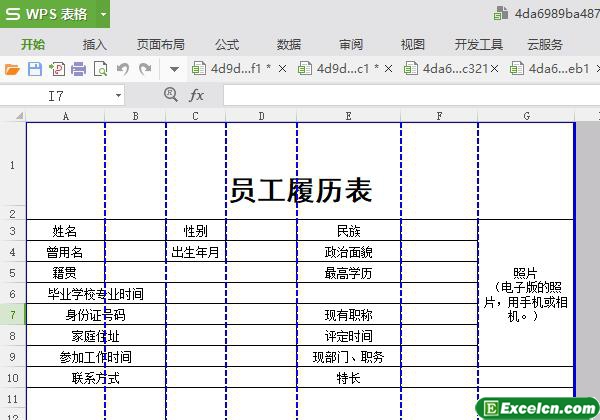600x420 pixels.
Task: Click the export to PDF icon
Action: coord(57,69)
